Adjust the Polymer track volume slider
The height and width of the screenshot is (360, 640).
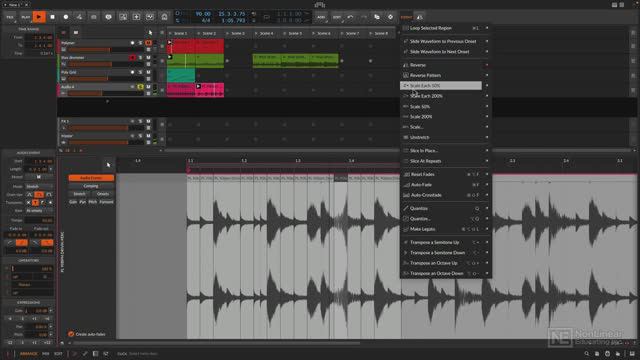105,49
